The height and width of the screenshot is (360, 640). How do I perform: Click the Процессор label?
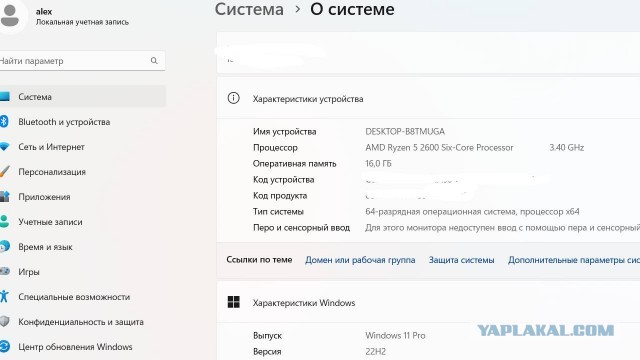[275, 147]
